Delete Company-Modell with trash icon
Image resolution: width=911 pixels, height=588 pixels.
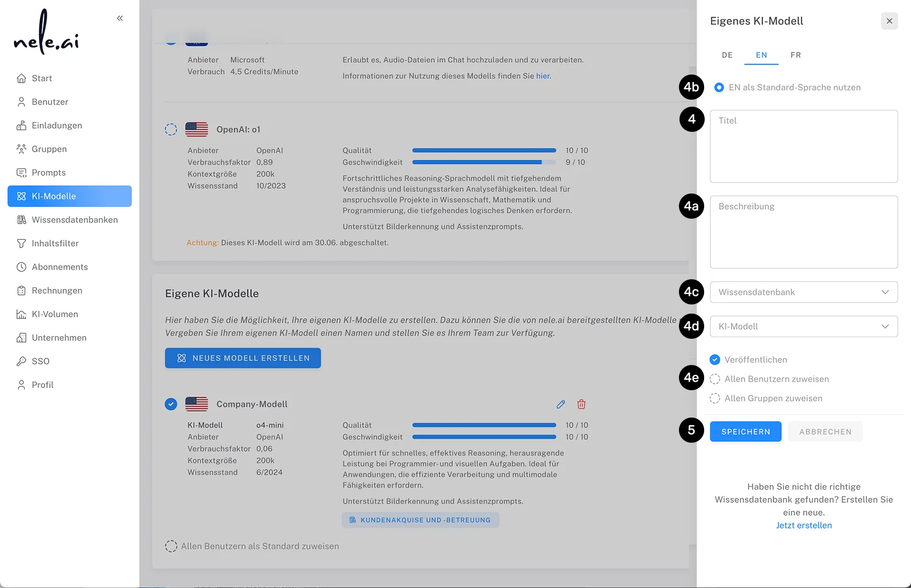tap(581, 404)
